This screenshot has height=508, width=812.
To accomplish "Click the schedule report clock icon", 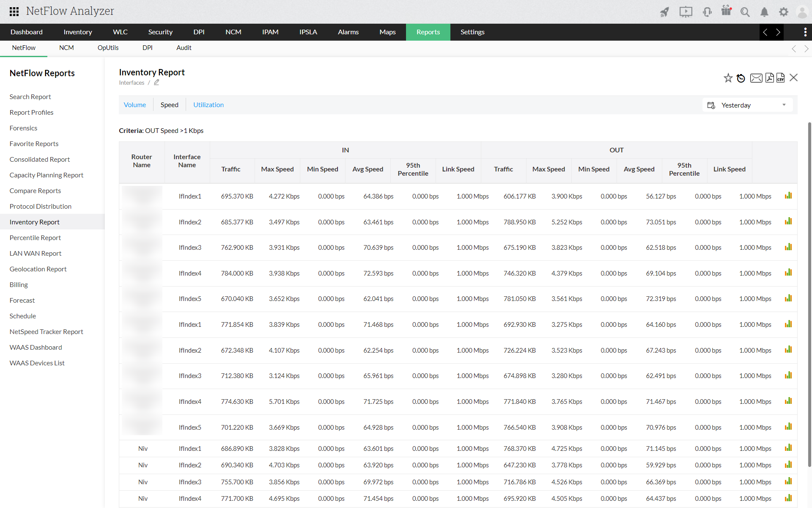I will 741,78.
